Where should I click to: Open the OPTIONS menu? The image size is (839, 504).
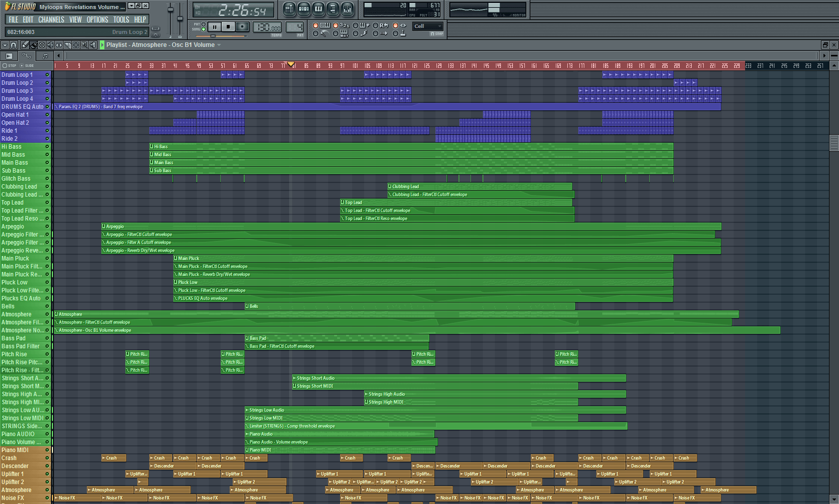(97, 19)
